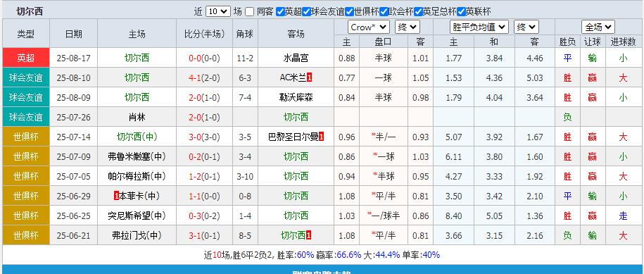Screen dimensions: 644x274
Task: Click away team 水晶宫
Action: 296,58
